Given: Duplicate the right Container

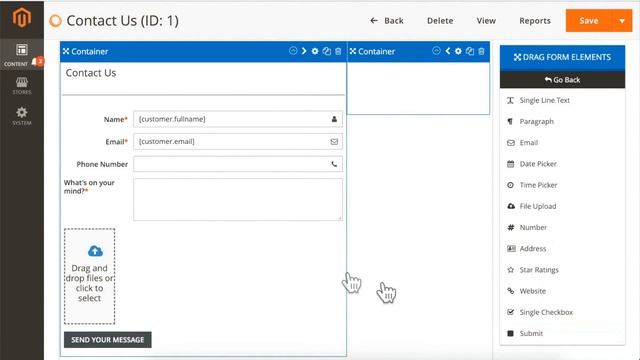Looking at the screenshot, I should click(470, 51).
